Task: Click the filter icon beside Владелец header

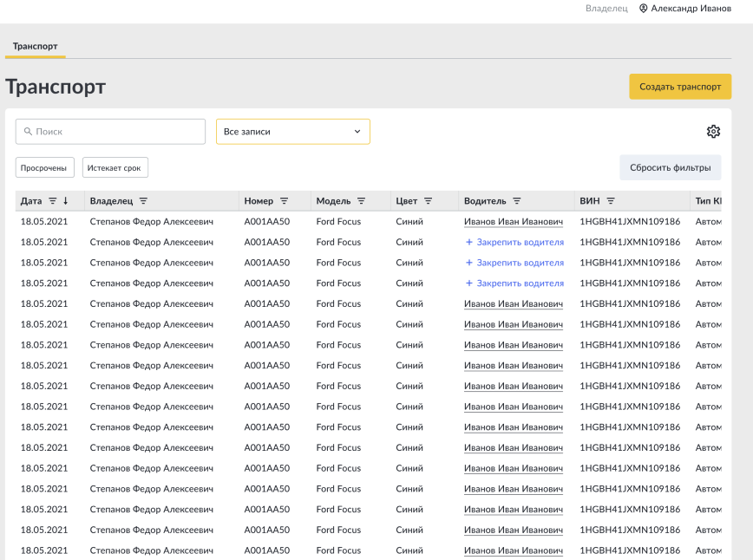Action: click(x=143, y=201)
